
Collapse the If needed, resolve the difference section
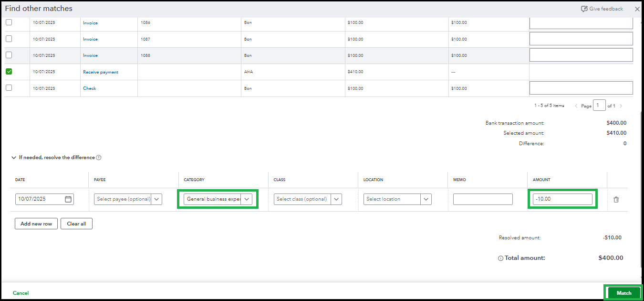tap(14, 158)
